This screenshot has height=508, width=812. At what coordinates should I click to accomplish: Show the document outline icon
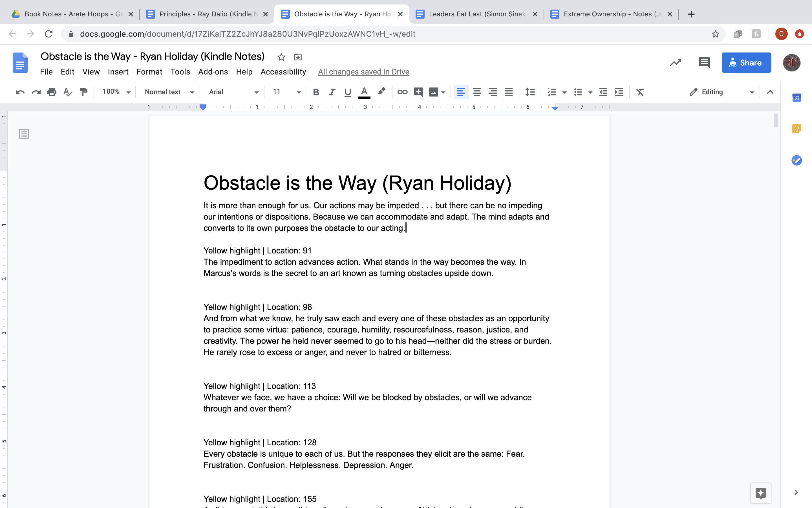[24, 134]
